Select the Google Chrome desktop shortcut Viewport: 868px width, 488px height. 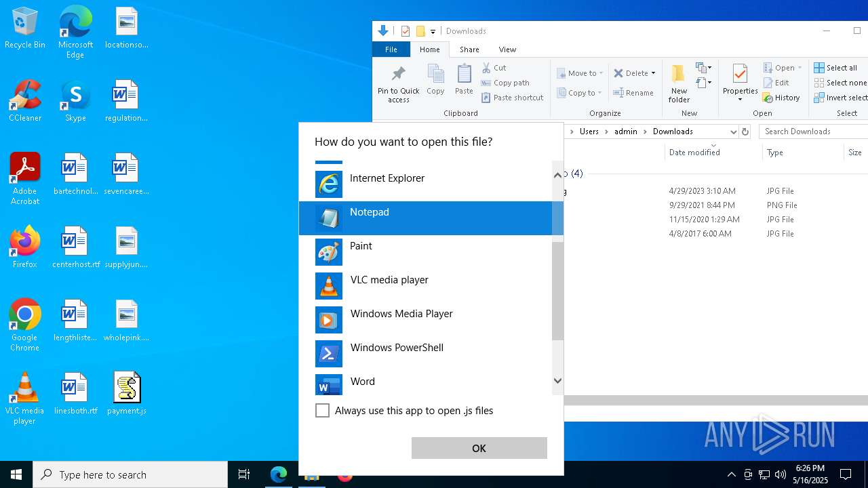pos(25,325)
